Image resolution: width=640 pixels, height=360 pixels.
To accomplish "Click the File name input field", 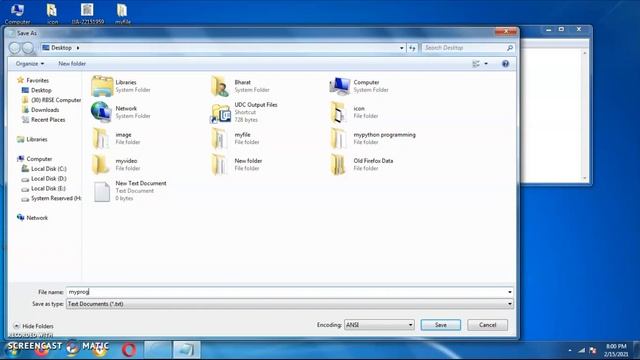I will 286,292.
